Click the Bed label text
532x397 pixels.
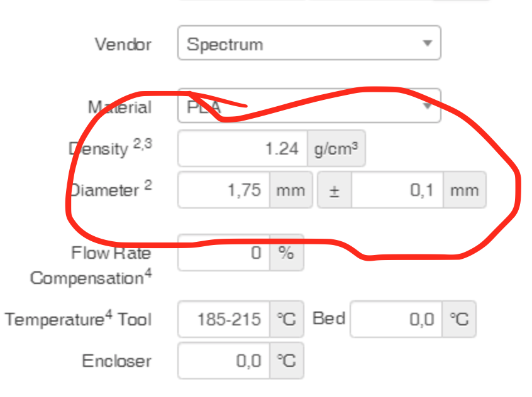[x=329, y=318]
